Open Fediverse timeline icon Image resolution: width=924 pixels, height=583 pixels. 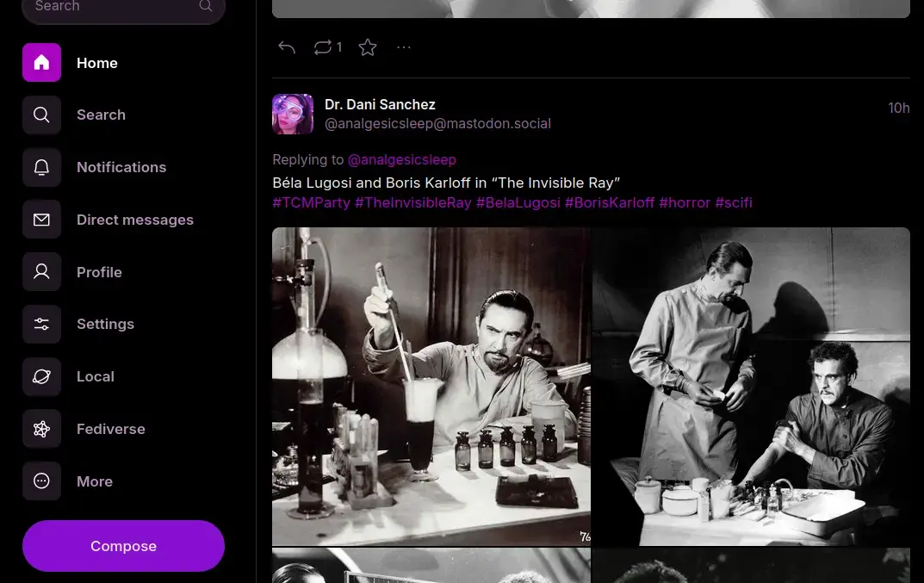[41, 429]
